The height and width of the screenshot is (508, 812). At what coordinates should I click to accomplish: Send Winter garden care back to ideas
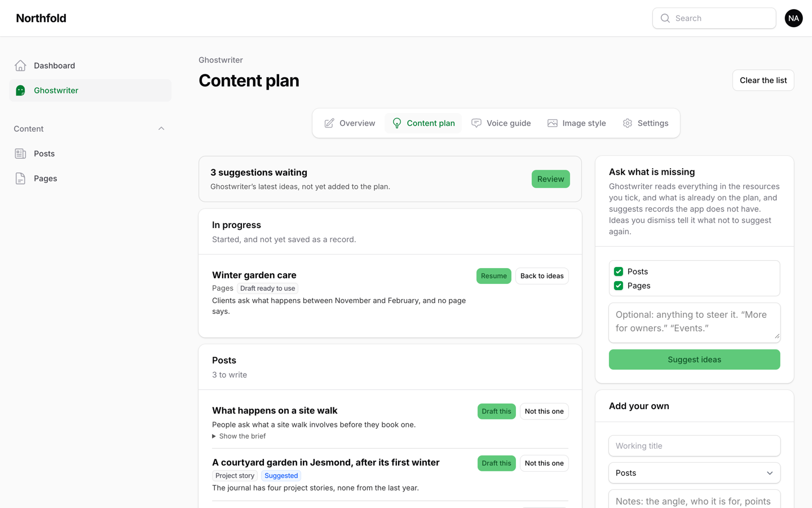coord(542,276)
